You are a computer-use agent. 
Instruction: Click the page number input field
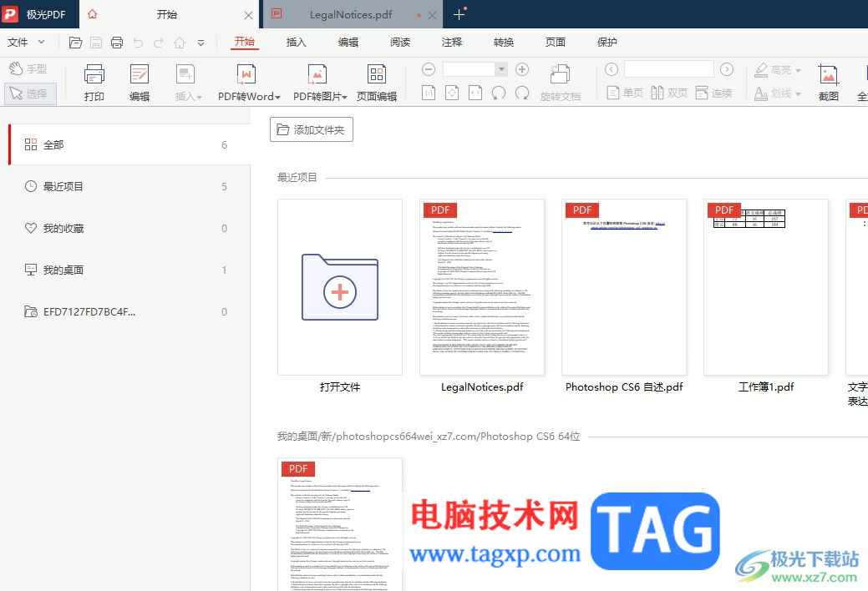[668, 69]
